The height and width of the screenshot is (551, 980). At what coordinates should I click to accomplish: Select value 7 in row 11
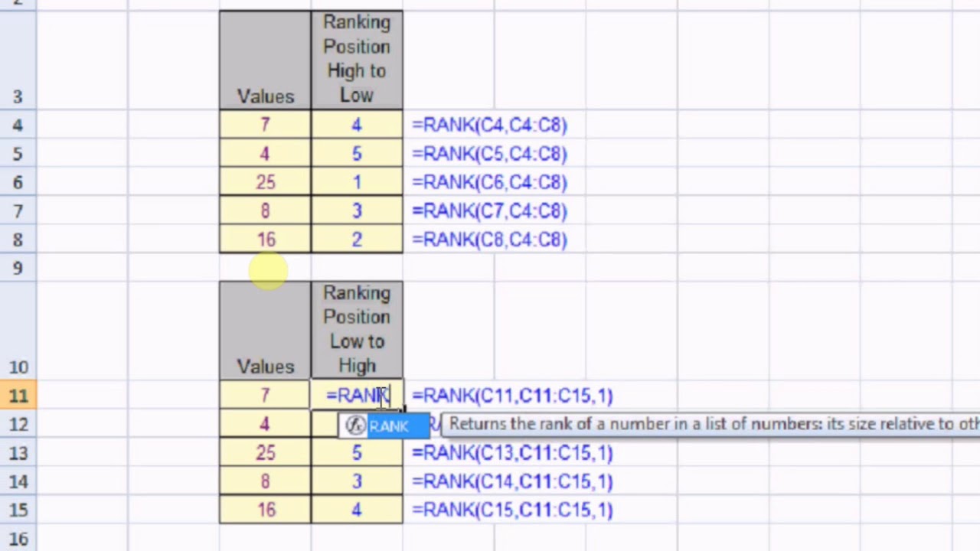click(x=265, y=396)
